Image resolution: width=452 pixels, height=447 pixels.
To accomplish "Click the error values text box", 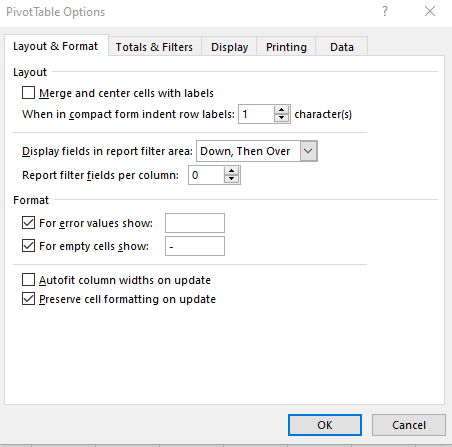I will (195, 223).
